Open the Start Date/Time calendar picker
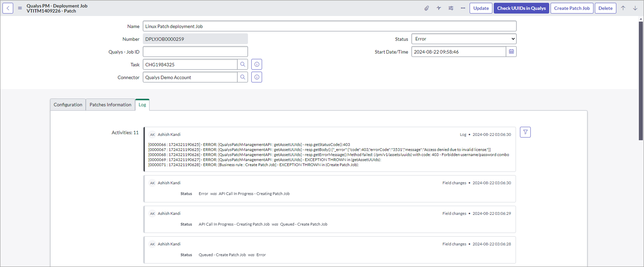 pyautogui.click(x=512, y=52)
